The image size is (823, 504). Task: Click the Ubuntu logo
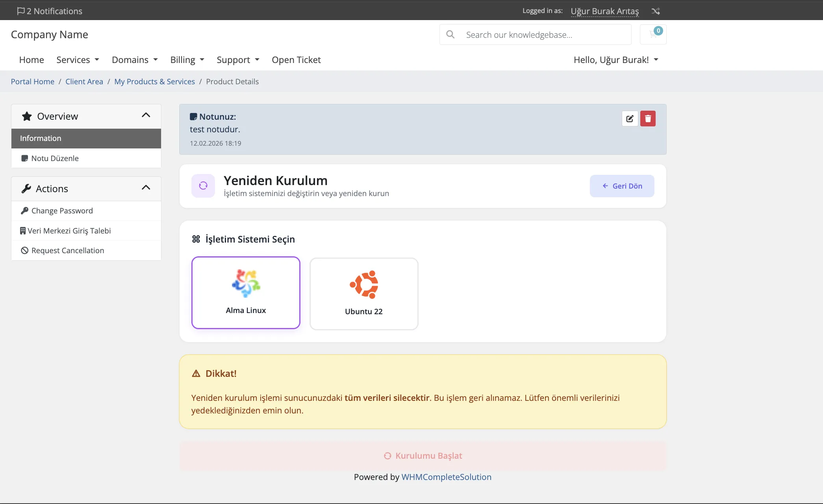(364, 284)
